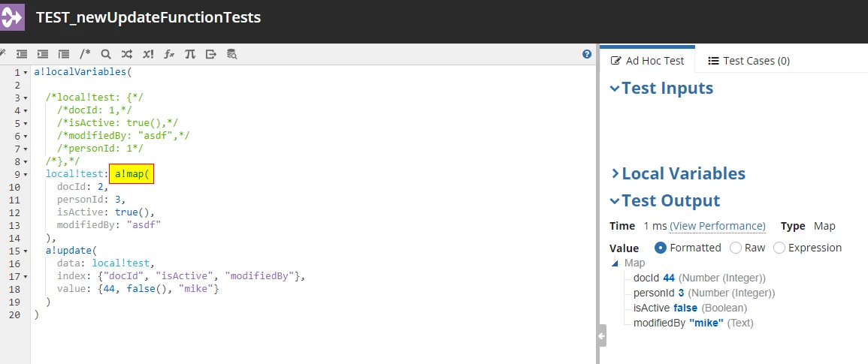Screen dimensions: 868x364
Task: Click the database query search icon
Action: (232, 54)
